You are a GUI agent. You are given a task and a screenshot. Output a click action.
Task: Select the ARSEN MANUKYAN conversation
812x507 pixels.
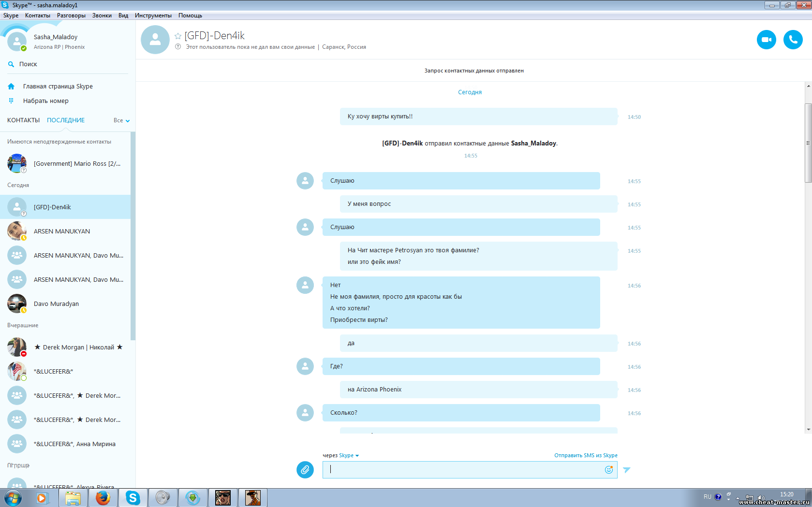tap(62, 232)
